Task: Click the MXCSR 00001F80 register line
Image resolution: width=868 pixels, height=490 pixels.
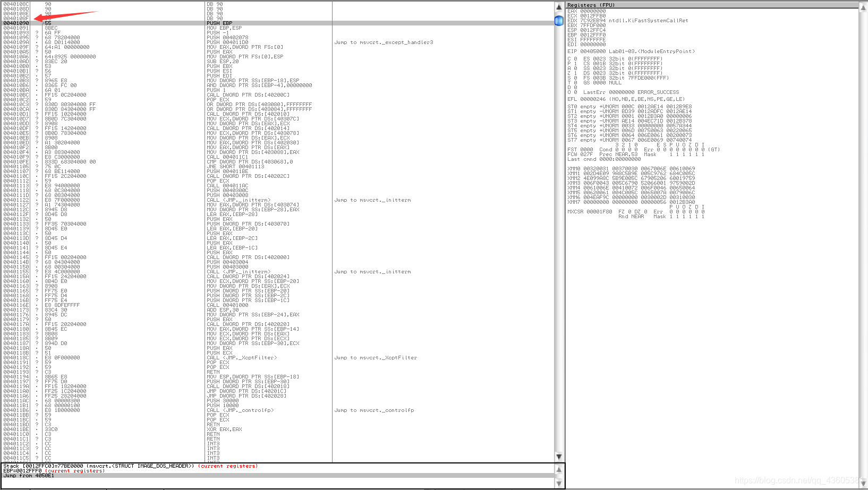Action: (636, 212)
